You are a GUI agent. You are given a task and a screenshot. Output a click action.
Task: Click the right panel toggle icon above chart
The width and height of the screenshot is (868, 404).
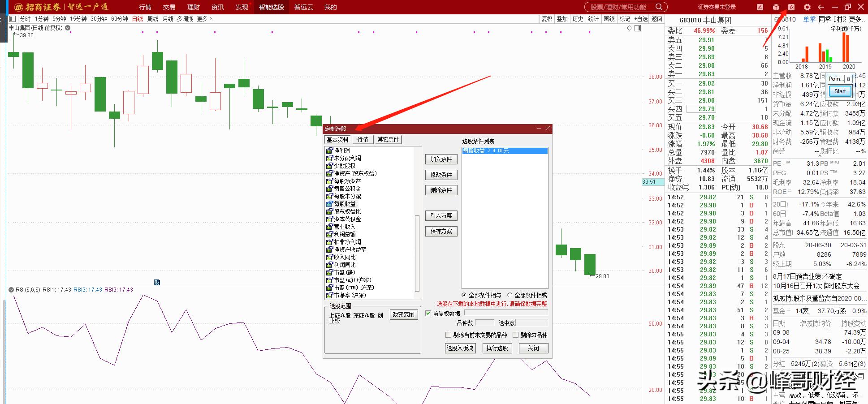(x=638, y=28)
